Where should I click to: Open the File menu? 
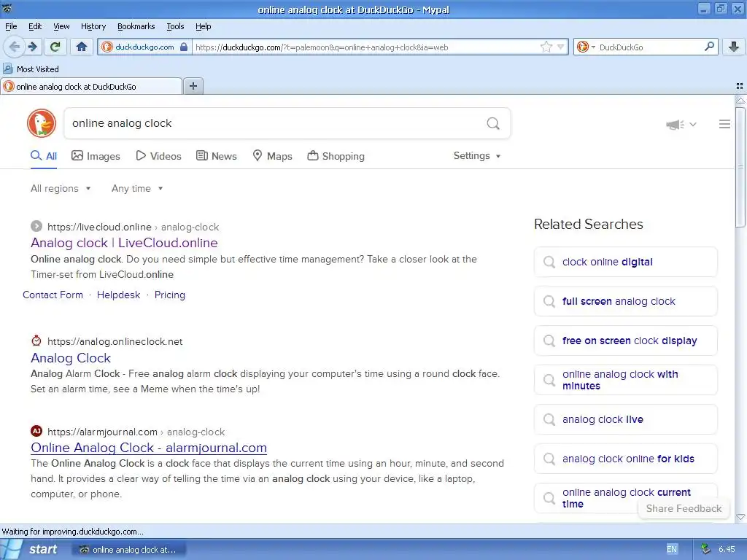(11, 26)
